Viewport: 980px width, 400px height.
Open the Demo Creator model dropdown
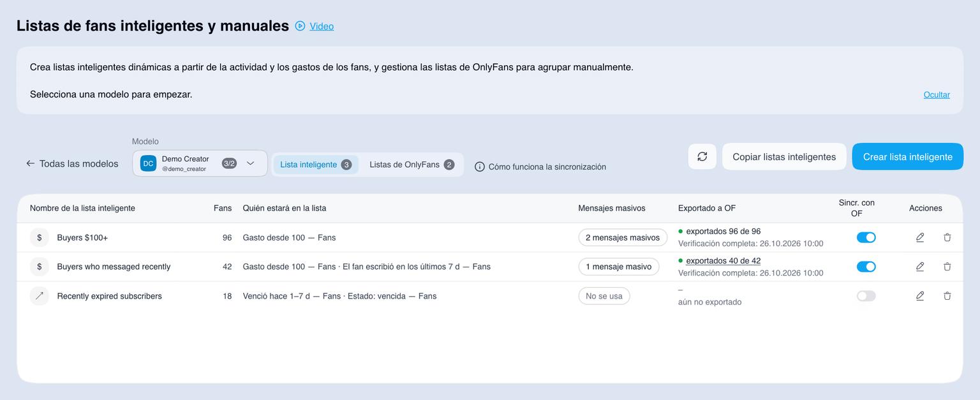200,163
